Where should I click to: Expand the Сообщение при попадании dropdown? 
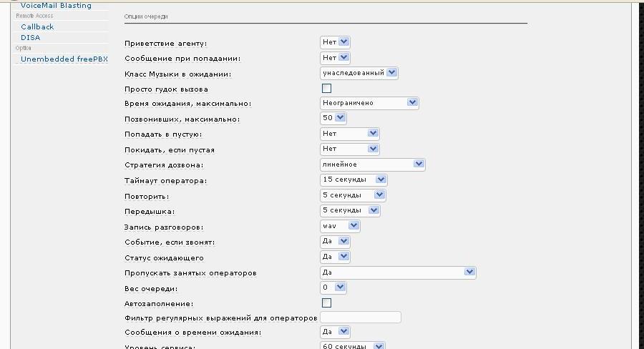(x=335, y=57)
